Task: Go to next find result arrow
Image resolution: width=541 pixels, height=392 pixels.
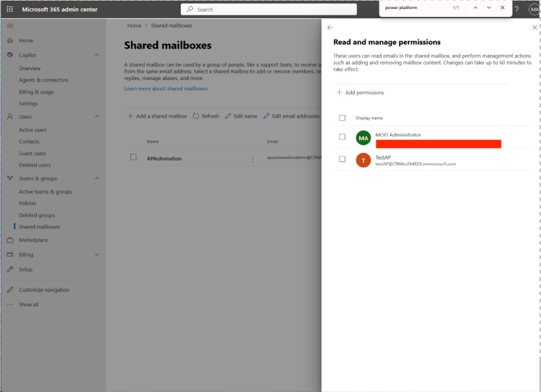Action: 489,8
